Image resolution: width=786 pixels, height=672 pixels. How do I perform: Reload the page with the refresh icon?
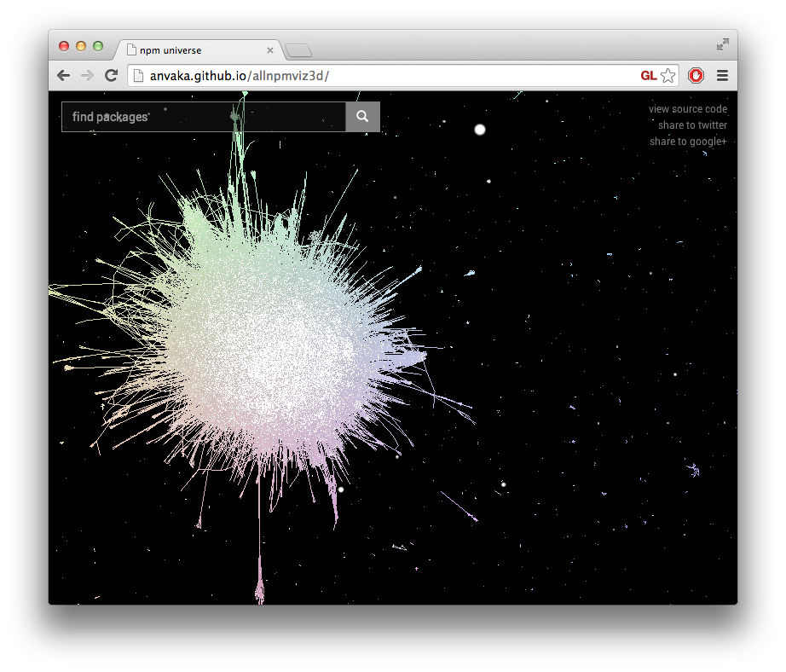tap(111, 75)
